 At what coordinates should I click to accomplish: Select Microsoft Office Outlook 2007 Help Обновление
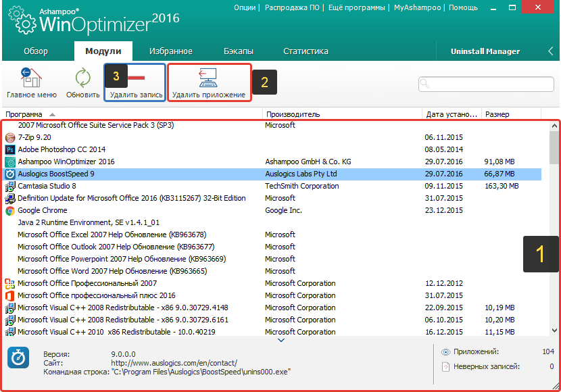[x=116, y=247]
